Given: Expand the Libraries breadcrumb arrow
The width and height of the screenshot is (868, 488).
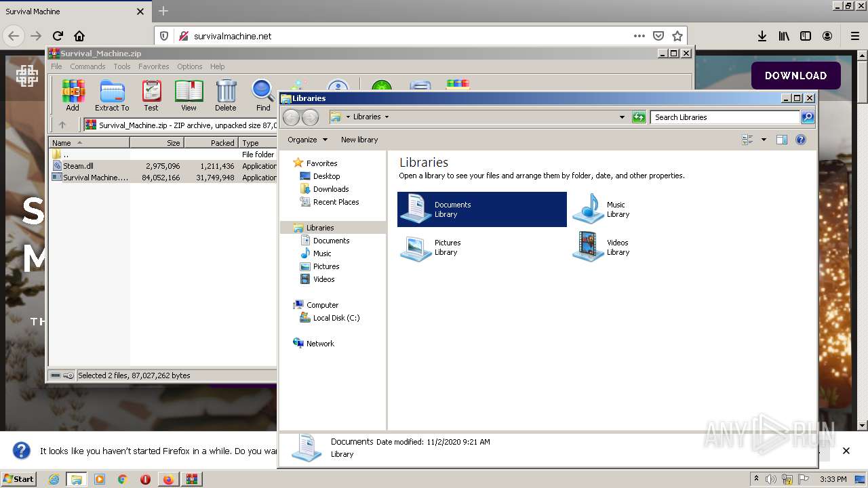Looking at the screenshot, I should tap(387, 117).
